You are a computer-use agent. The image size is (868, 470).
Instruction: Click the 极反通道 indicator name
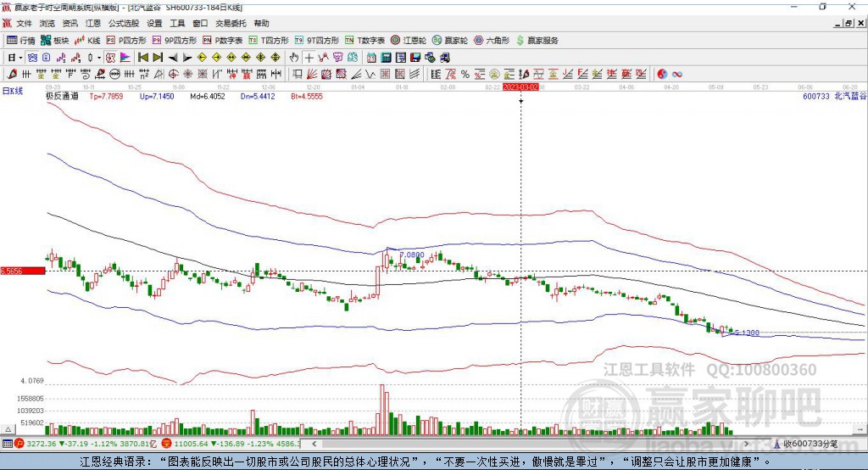[x=62, y=96]
